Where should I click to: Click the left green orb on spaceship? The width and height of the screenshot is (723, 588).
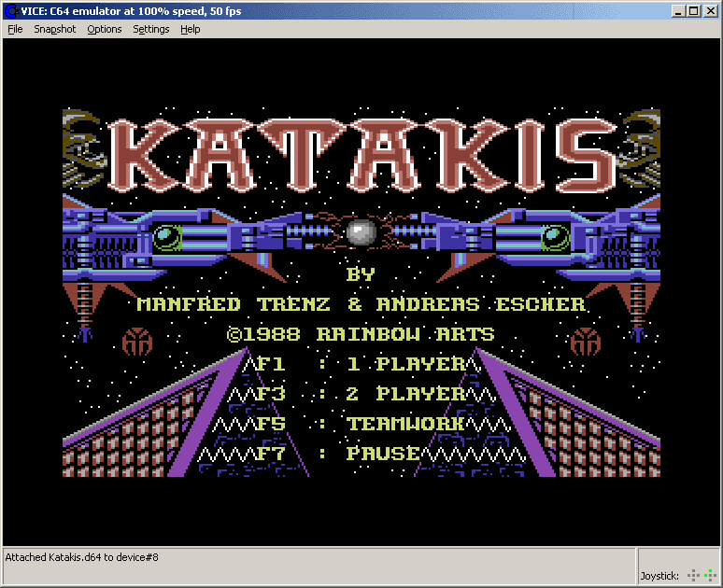tap(167, 237)
